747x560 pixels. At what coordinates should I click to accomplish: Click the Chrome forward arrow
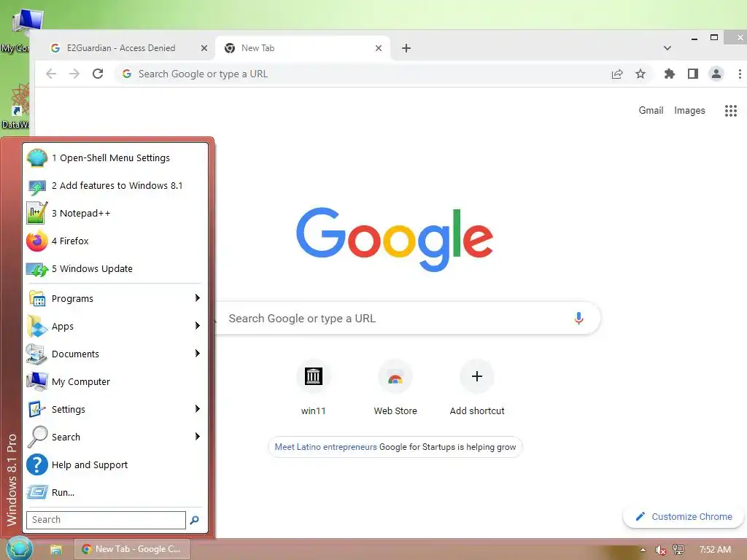tap(74, 74)
